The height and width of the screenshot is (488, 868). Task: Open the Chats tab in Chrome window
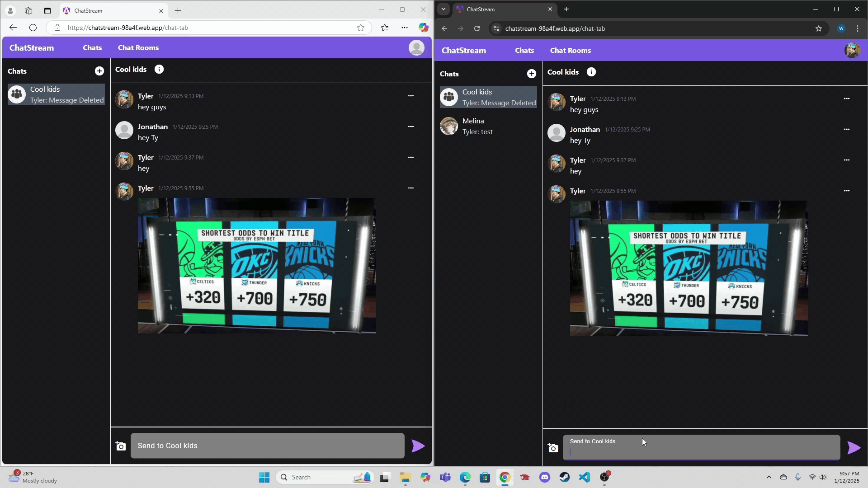pos(524,50)
